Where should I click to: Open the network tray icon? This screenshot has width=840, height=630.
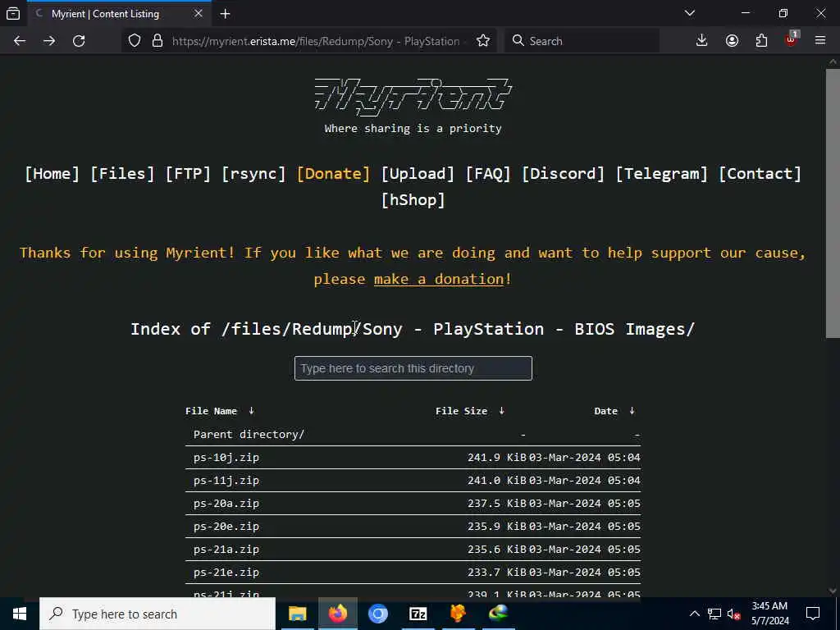click(x=714, y=614)
